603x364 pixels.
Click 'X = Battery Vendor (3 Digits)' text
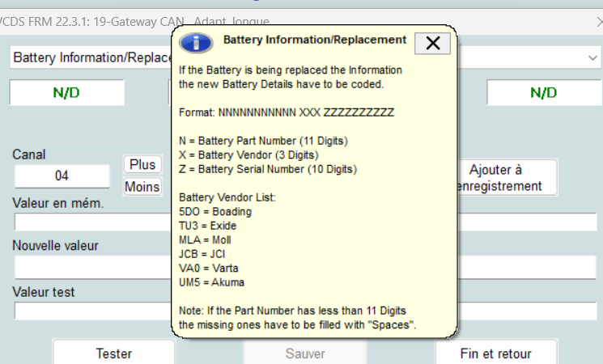point(248,154)
